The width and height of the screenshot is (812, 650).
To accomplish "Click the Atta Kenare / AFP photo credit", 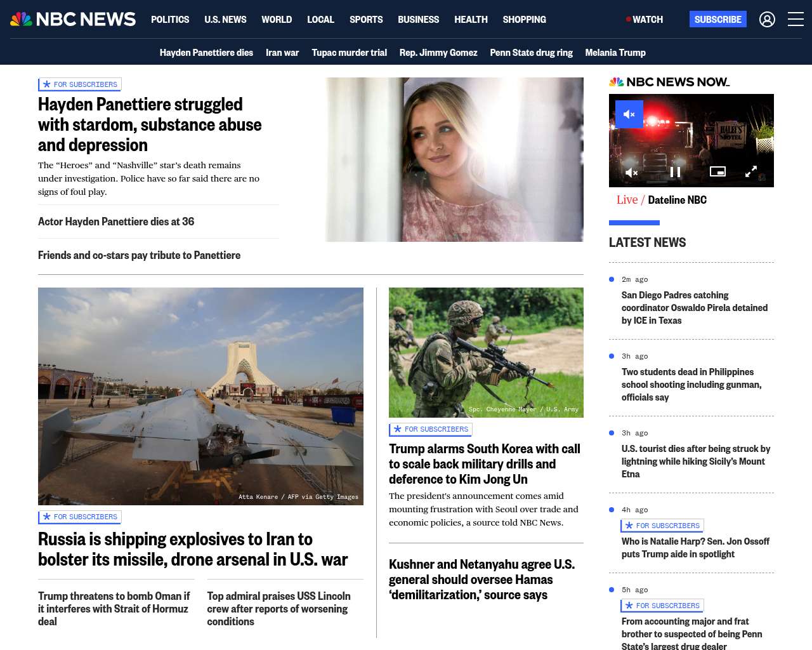I will click(x=298, y=497).
